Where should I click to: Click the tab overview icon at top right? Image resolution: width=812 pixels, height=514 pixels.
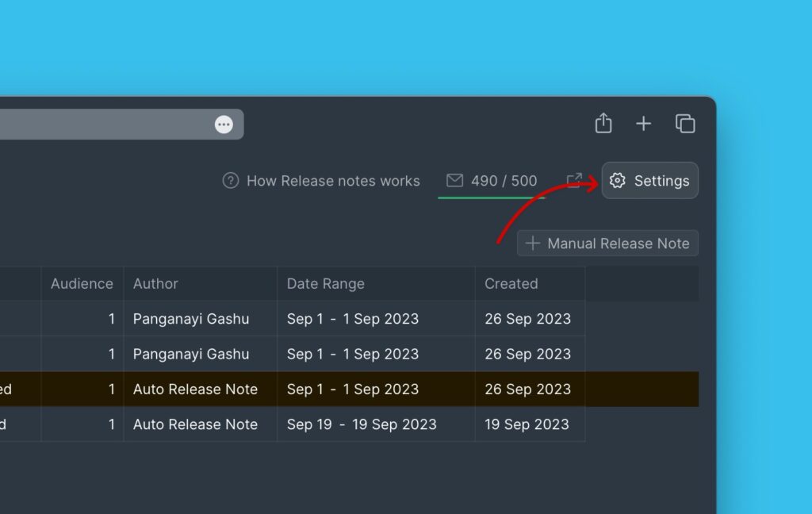[684, 124]
